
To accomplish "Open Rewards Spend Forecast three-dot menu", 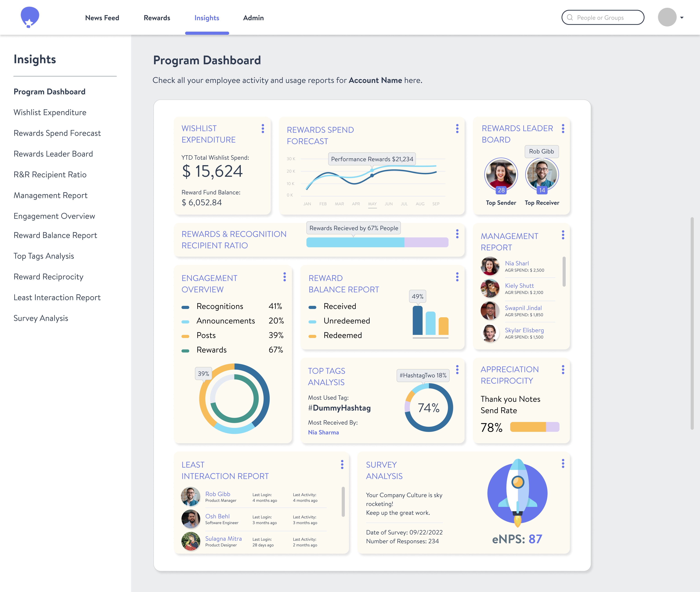I will (457, 129).
